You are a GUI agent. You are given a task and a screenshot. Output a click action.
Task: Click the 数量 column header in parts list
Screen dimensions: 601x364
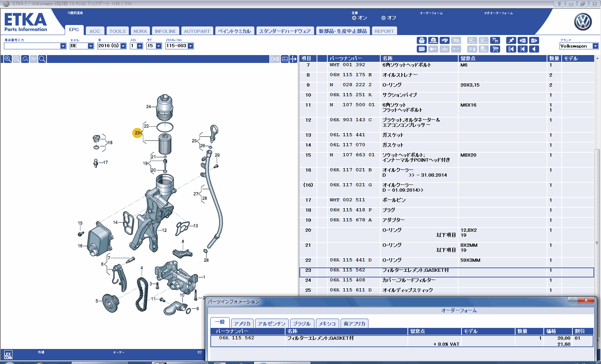coord(554,58)
